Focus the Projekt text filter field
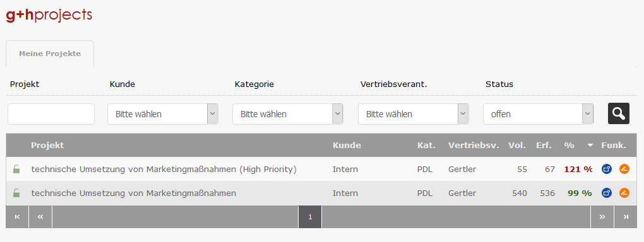Image resolution: width=644 pixels, height=242 pixels. (x=51, y=114)
